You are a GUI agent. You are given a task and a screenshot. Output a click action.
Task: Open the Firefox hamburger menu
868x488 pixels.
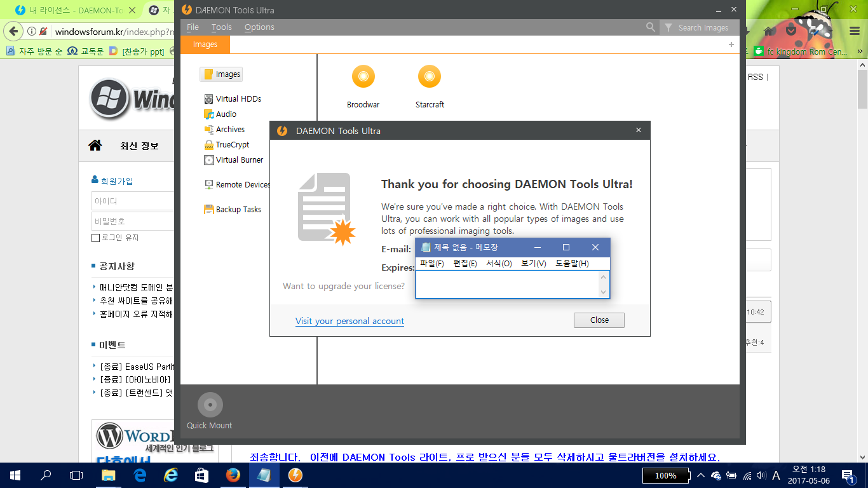856,31
